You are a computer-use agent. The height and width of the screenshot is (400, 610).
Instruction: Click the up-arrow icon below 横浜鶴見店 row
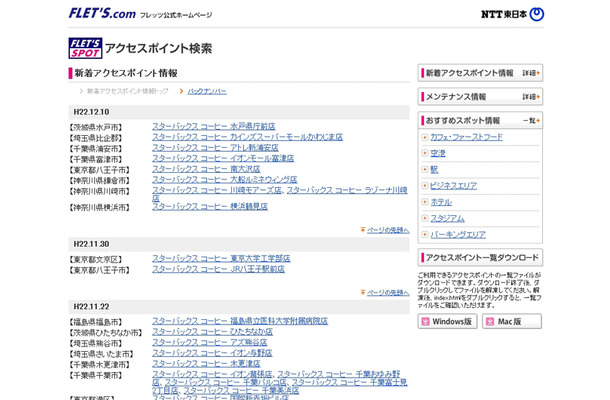(x=363, y=230)
